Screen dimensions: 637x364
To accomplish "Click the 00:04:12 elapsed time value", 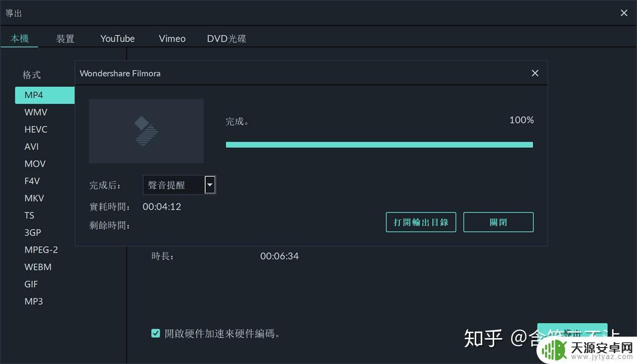I will pos(162,206).
